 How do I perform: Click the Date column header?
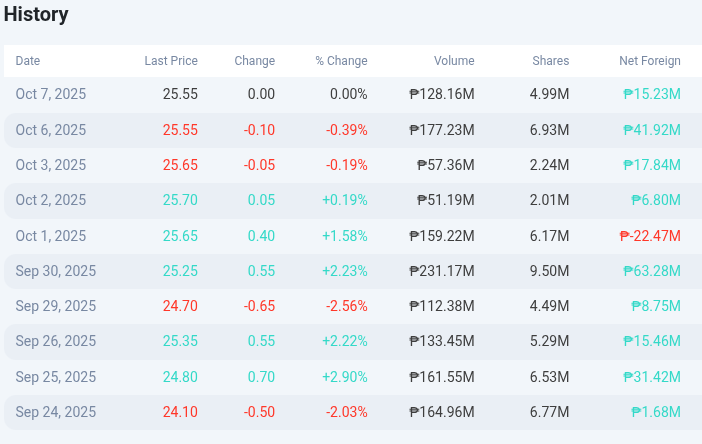click(28, 61)
